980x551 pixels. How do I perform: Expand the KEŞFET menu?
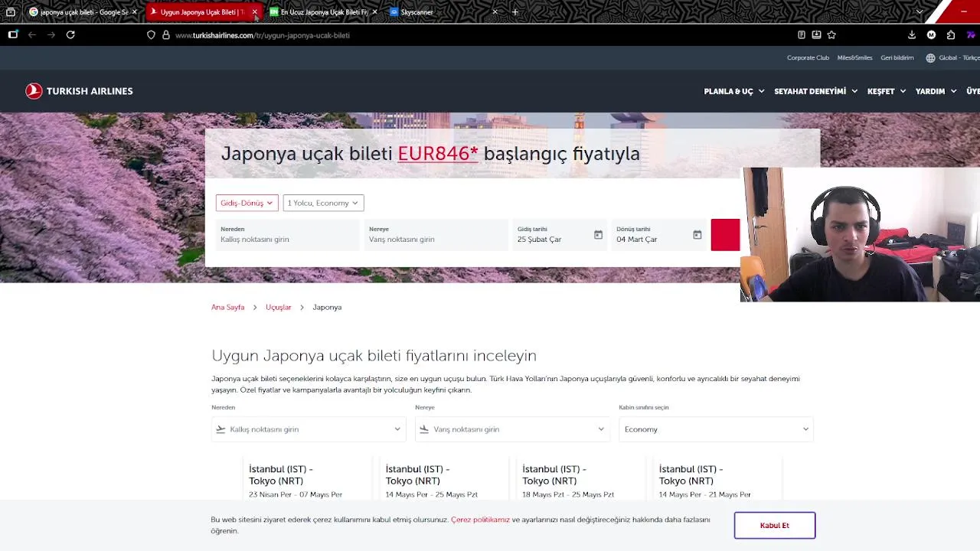coord(887,91)
